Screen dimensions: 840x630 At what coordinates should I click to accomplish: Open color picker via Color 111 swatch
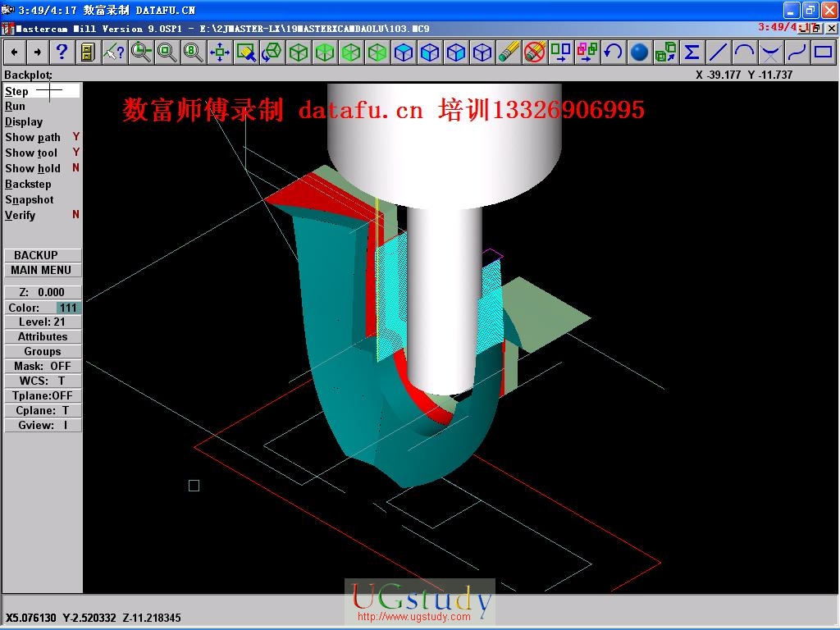click(x=68, y=308)
